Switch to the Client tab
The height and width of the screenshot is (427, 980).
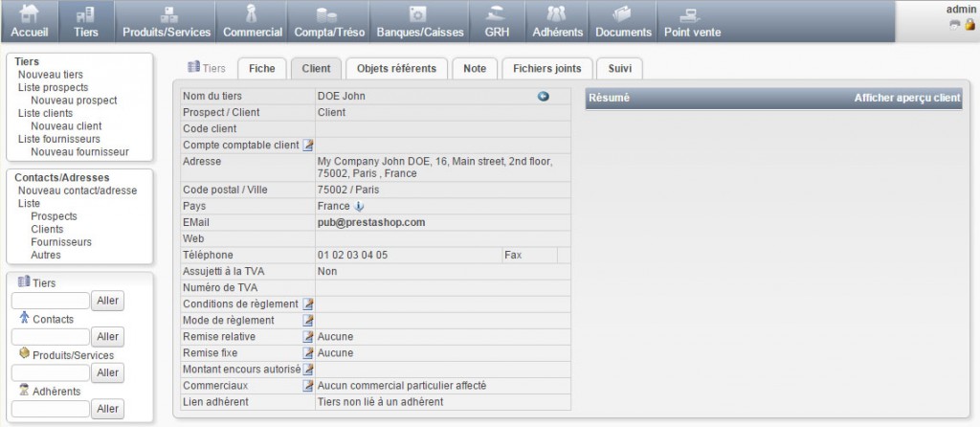(316, 69)
